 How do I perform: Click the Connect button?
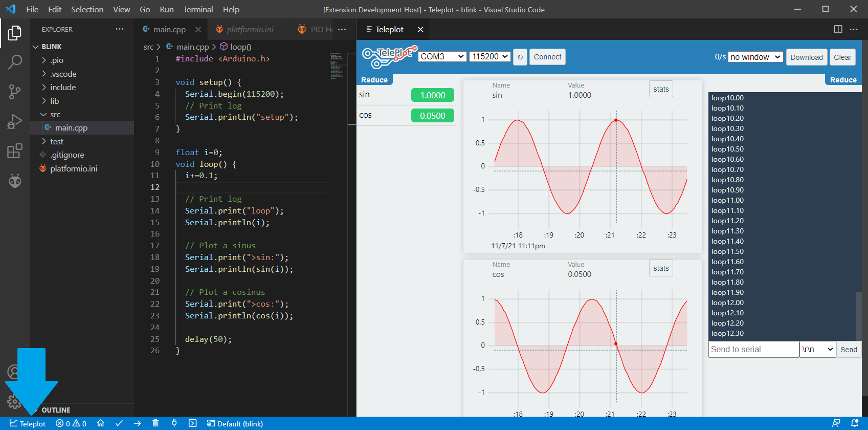[547, 57]
